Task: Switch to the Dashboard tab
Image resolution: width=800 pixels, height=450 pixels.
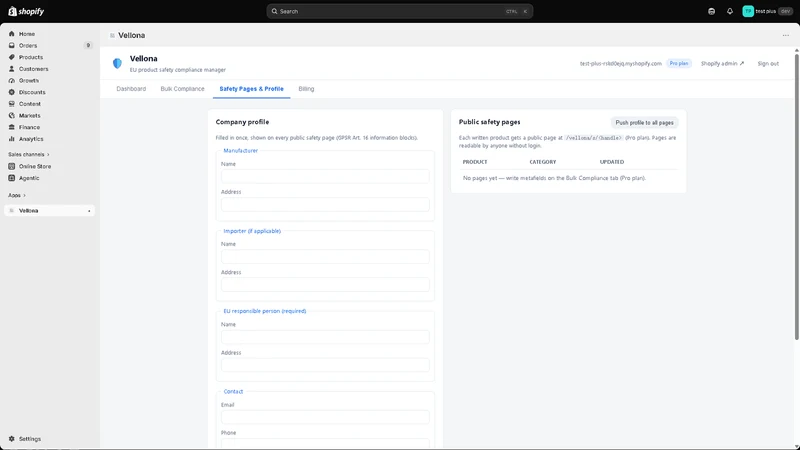Action: [x=131, y=89]
